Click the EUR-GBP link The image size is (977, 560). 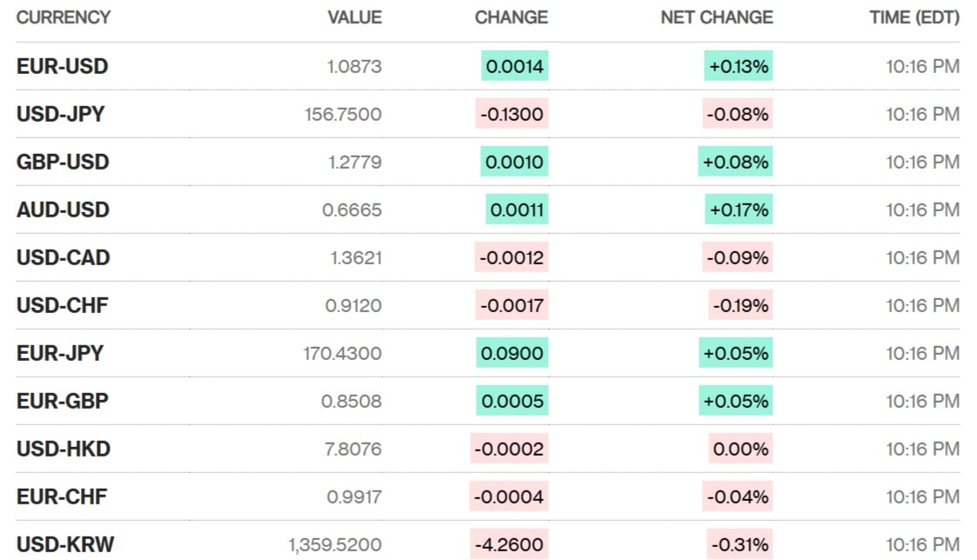tap(62, 401)
